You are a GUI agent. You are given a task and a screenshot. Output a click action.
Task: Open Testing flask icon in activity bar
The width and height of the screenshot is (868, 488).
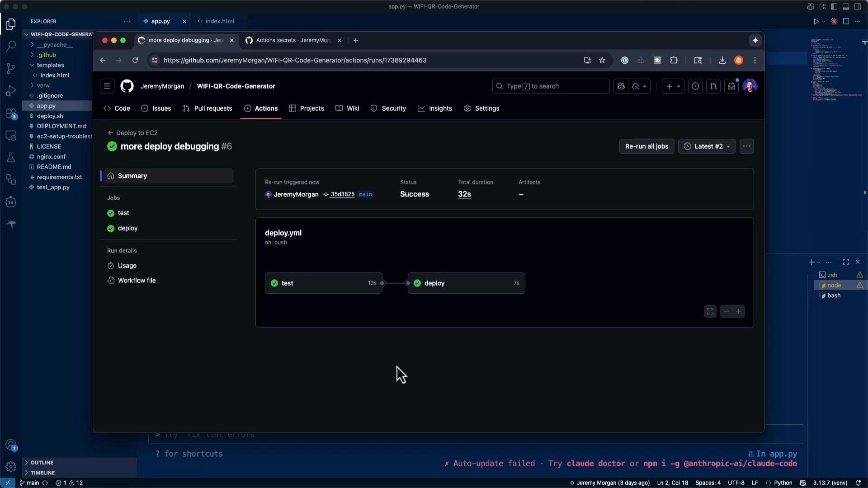pos(11,158)
